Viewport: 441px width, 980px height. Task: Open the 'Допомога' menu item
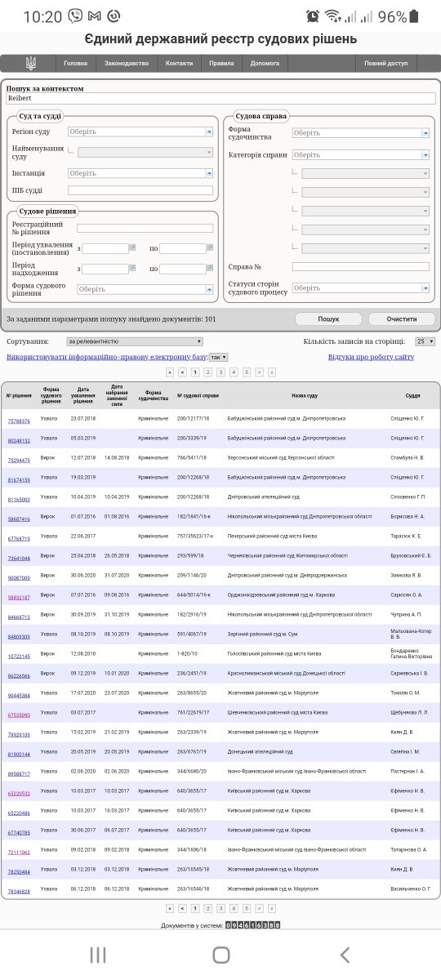tap(265, 63)
